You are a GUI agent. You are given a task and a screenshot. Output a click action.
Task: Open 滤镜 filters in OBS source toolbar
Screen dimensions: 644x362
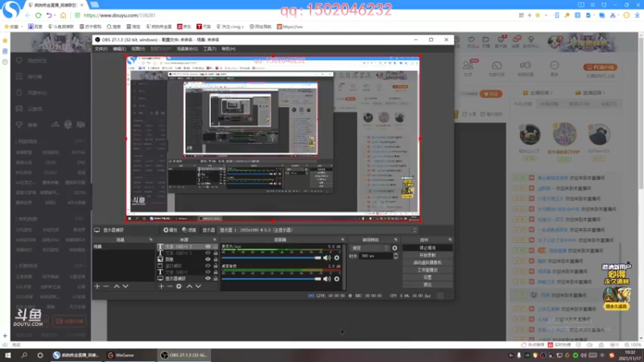(x=189, y=230)
